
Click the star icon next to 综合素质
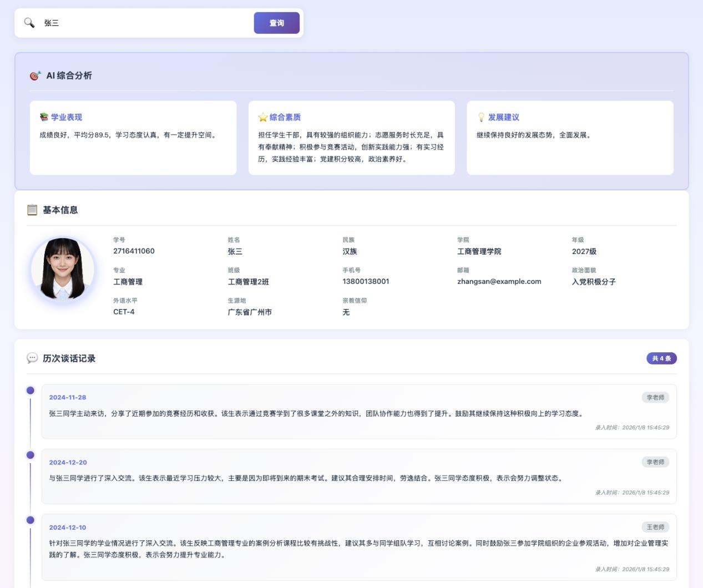tap(262, 117)
